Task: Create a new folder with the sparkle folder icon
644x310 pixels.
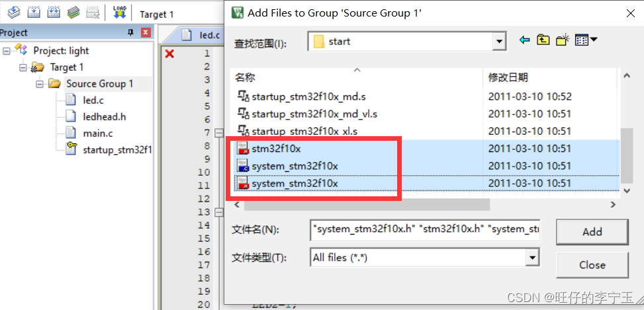Action: click(x=563, y=40)
